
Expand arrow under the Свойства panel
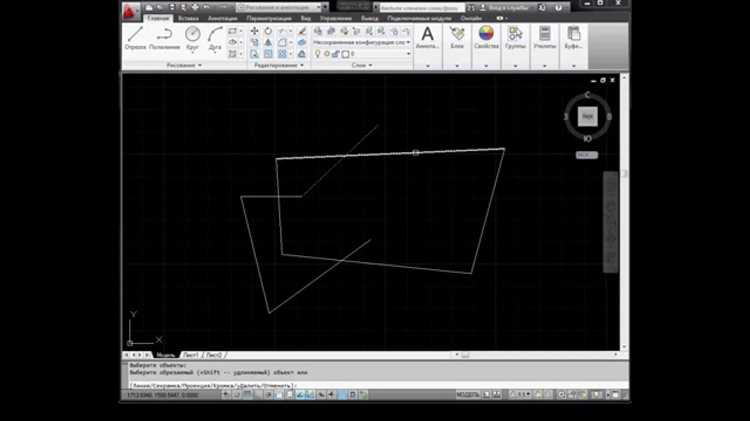point(486,66)
